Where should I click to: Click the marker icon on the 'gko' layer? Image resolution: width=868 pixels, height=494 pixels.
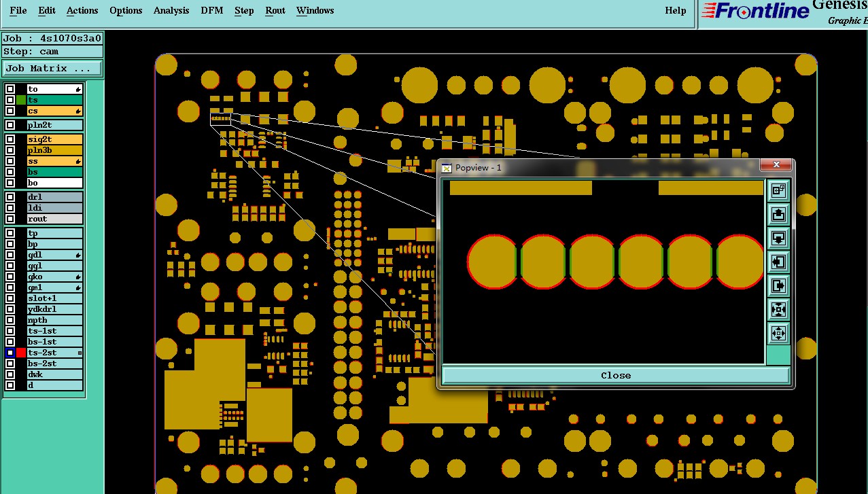[78, 277]
